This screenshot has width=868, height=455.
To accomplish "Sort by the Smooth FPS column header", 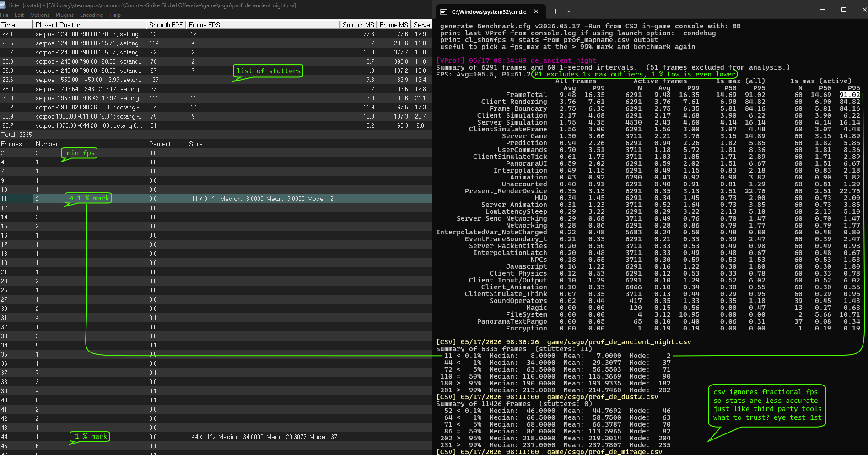I will 166,25.
